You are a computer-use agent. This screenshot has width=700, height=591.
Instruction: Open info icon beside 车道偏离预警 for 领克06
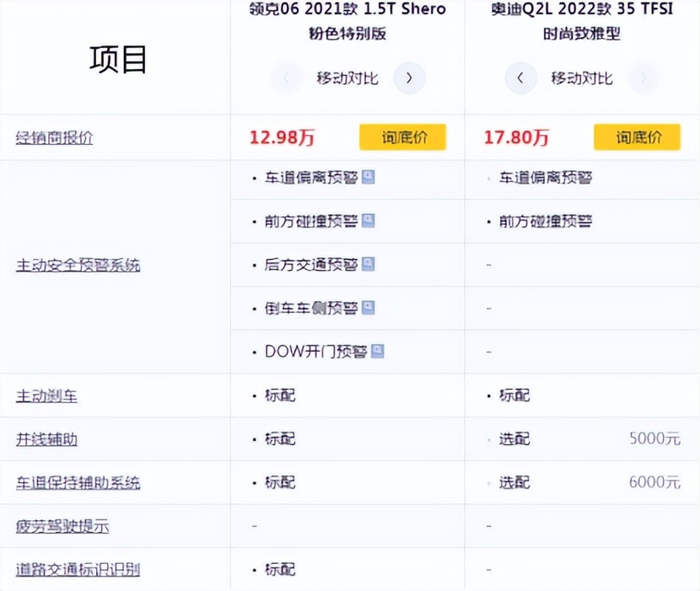coord(368,177)
